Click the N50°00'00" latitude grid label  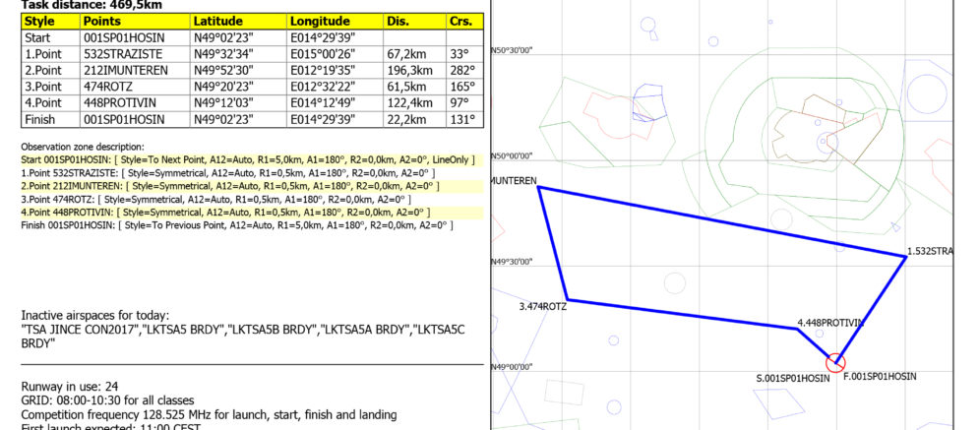point(512,155)
